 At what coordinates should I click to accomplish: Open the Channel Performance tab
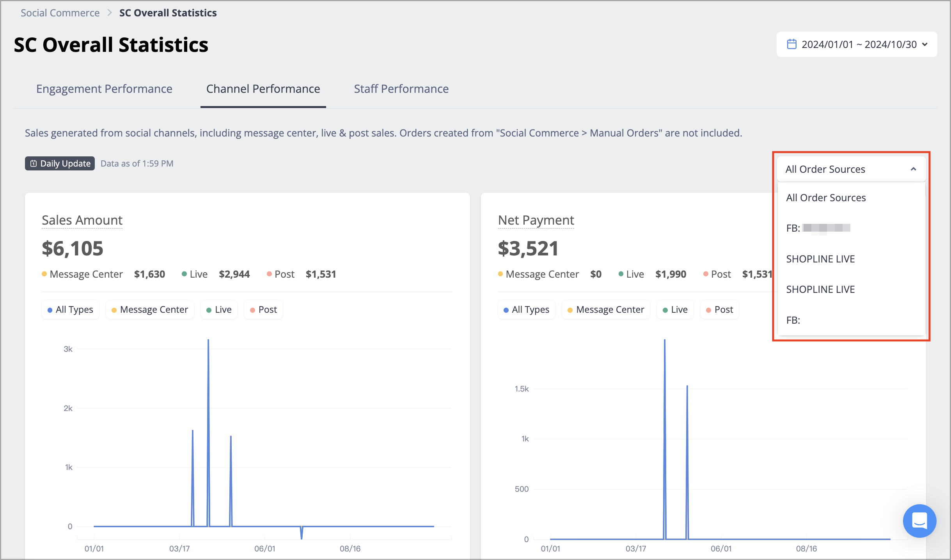[263, 89]
